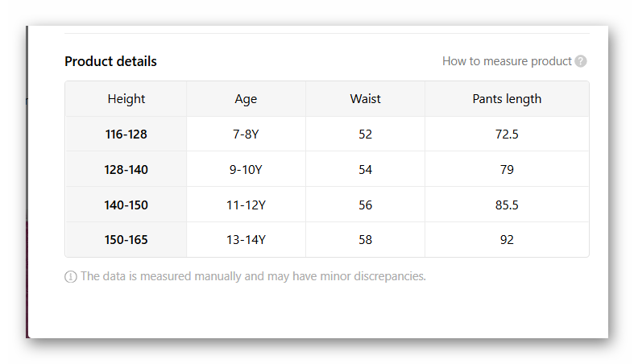Click the 9-10Y age cell
The image size is (634, 364).
(x=246, y=170)
